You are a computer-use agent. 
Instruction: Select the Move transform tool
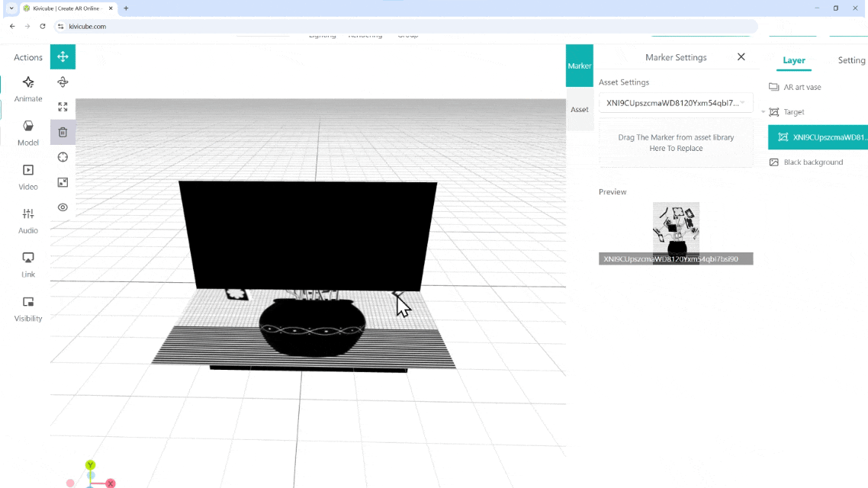coord(63,56)
